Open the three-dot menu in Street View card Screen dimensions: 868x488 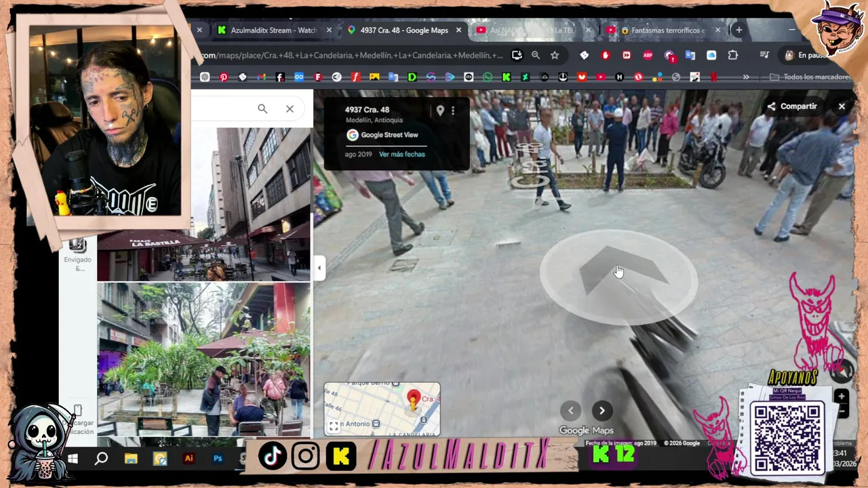click(453, 110)
